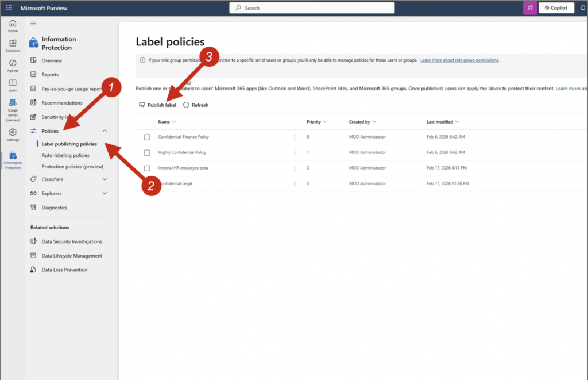Click the Publish label button

[157, 105]
